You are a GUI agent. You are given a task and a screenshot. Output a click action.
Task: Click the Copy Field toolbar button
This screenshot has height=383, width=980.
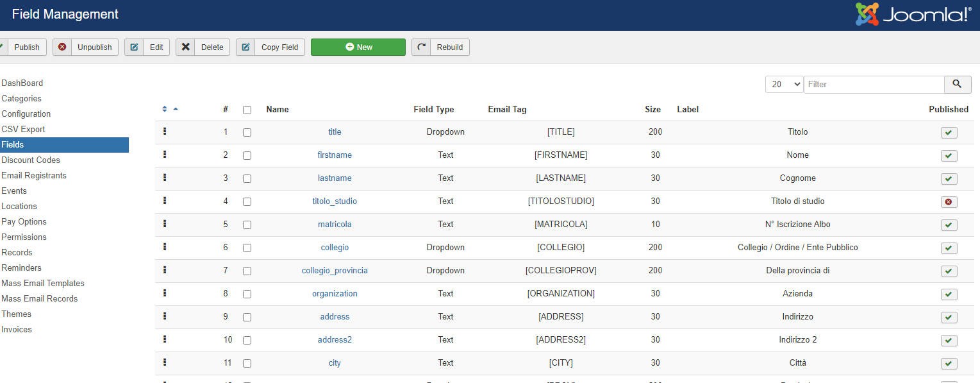(270, 47)
